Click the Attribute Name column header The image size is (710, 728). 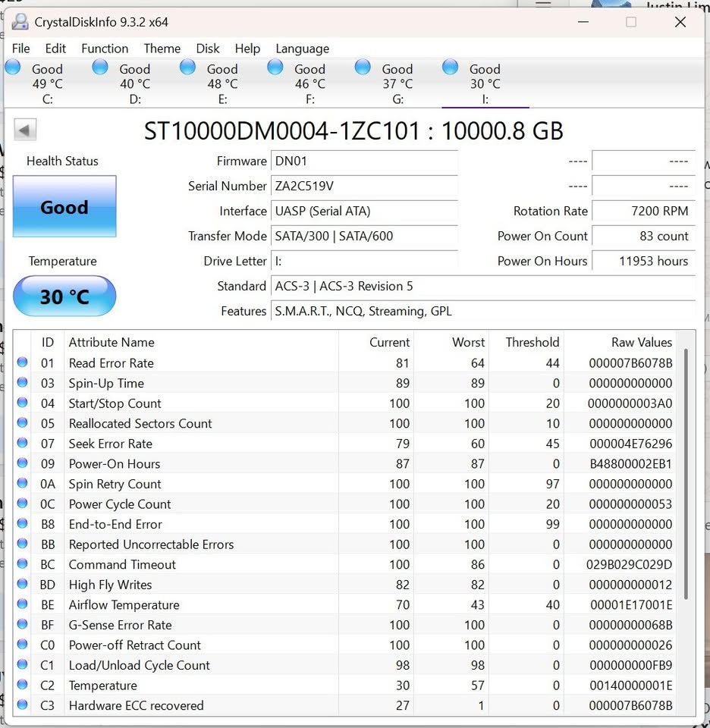[112, 342]
